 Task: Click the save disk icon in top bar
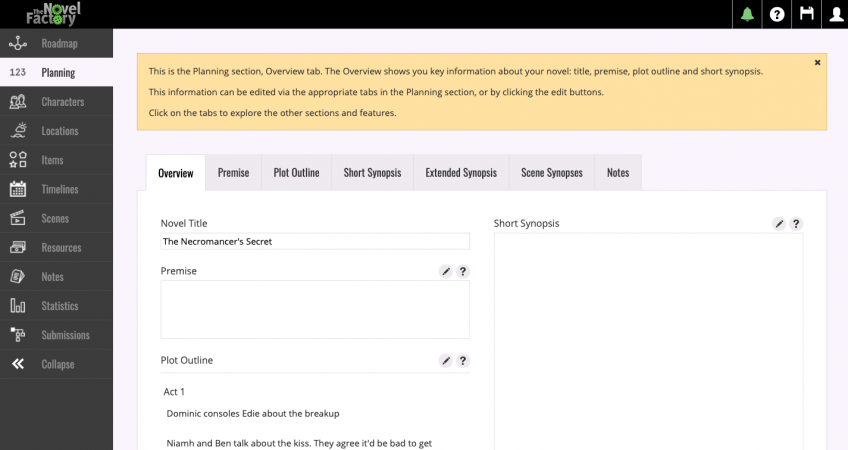807,14
